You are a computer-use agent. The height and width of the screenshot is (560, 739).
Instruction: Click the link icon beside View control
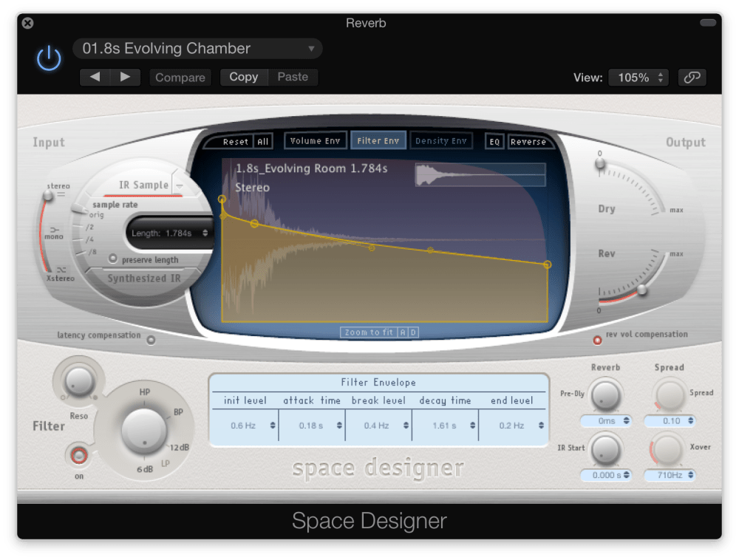click(692, 77)
